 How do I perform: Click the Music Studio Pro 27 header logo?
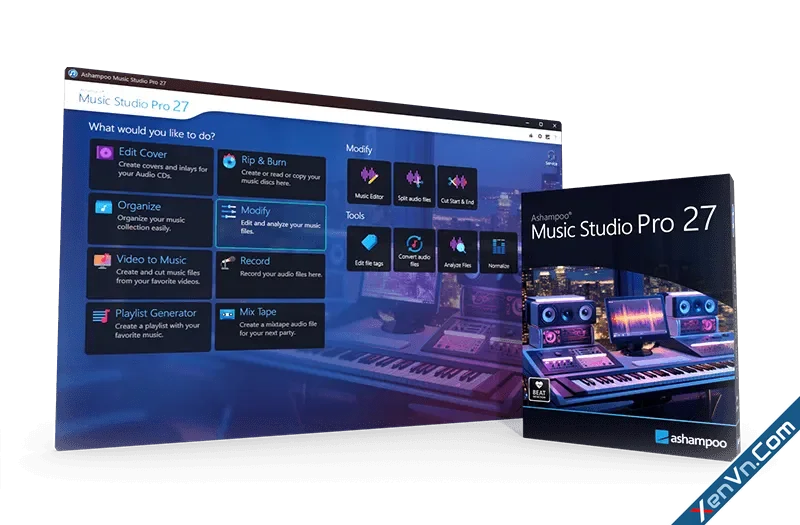coord(134,102)
